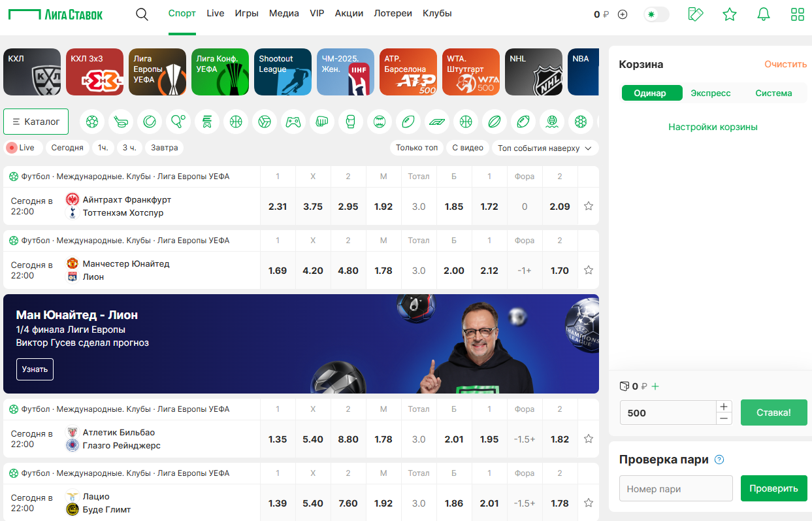
Task: Open the Live tab in top navigation
Action: click(216, 14)
